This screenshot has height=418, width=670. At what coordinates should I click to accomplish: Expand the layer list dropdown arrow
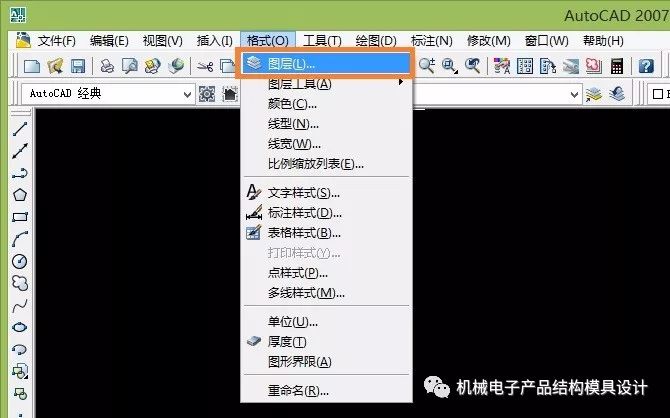(x=575, y=94)
